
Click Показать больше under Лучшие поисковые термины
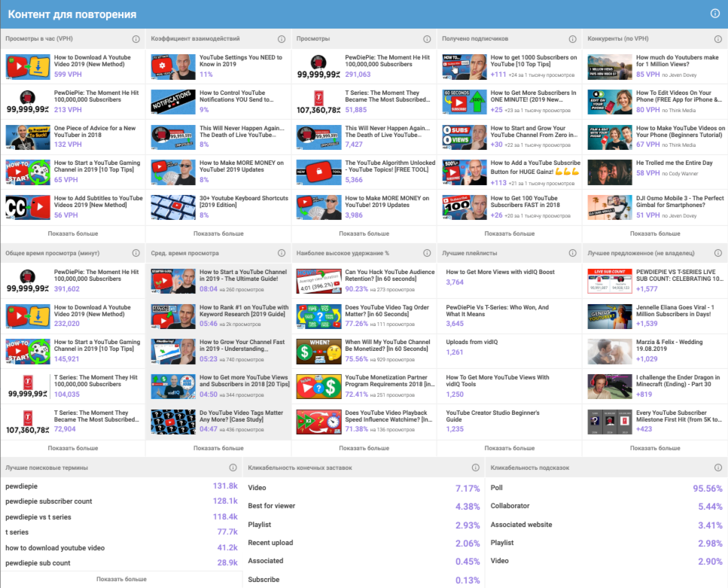(121, 579)
